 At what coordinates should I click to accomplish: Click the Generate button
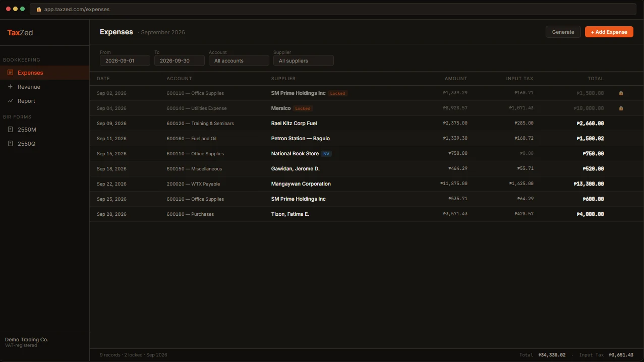pos(563,32)
